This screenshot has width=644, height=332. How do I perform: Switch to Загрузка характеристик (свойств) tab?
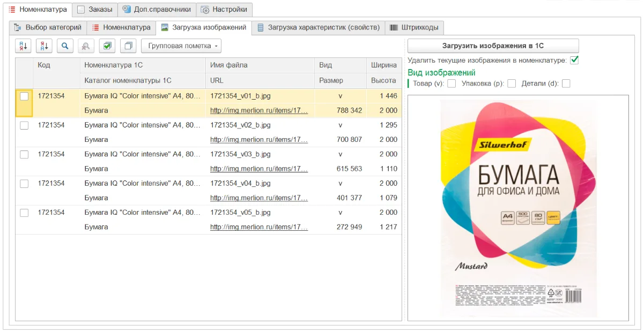click(x=319, y=27)
